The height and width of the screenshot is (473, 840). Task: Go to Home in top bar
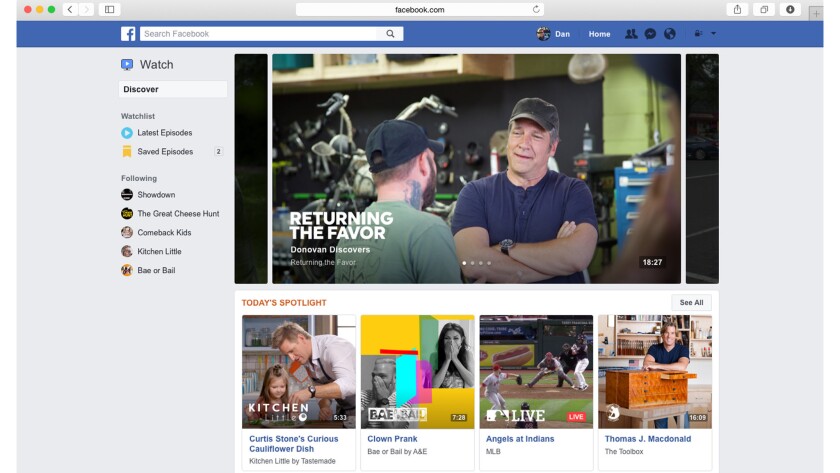tap(599, 34)
